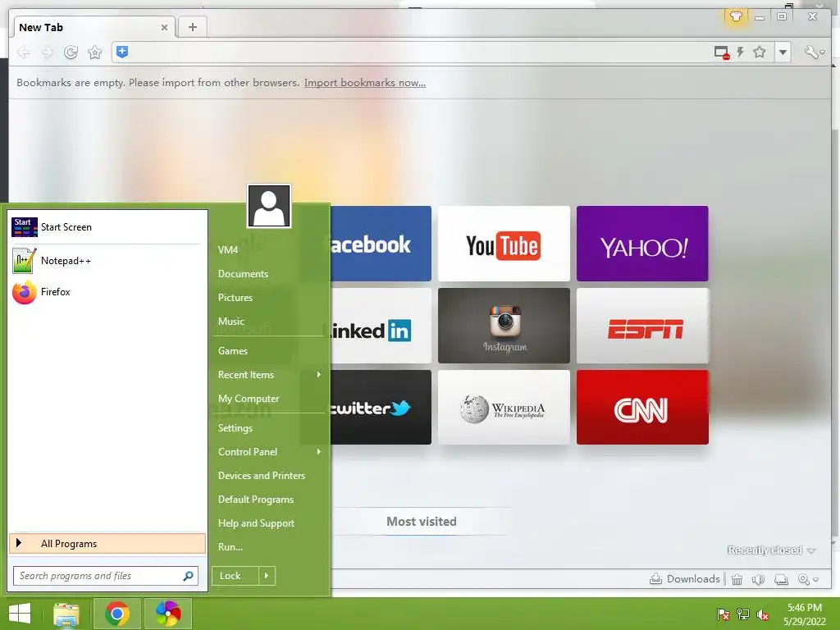This screenshot has height=630, width=840.
Task: Click the Action Center flag tray icon
Action: click(x=723, y=614)
